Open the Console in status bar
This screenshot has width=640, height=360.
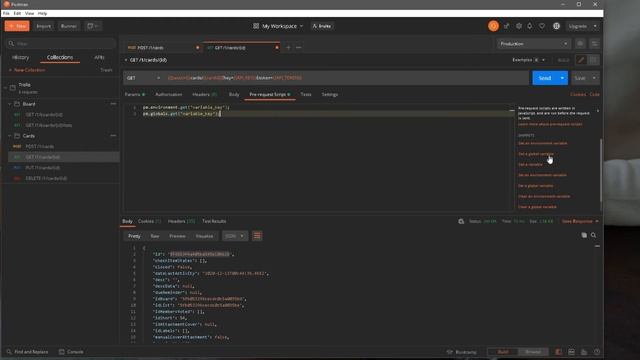tap(71, 352)
